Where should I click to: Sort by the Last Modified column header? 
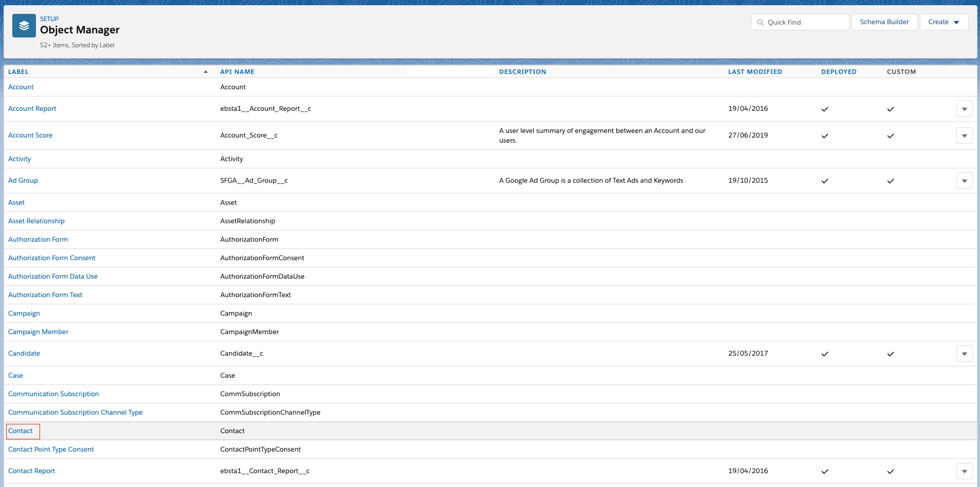755,72
